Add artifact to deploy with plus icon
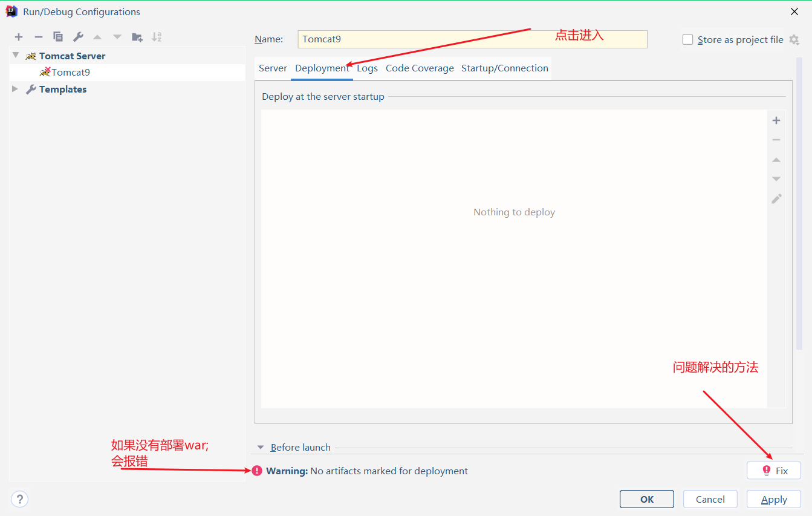Screen dimensions: 812x516 (776, 120)
